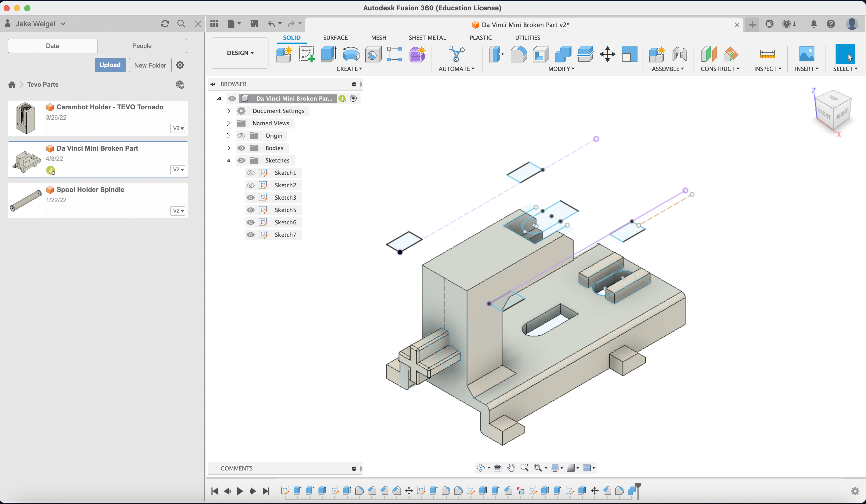
Task: Choose the Extrude tool
Action: tap(329, 54)
